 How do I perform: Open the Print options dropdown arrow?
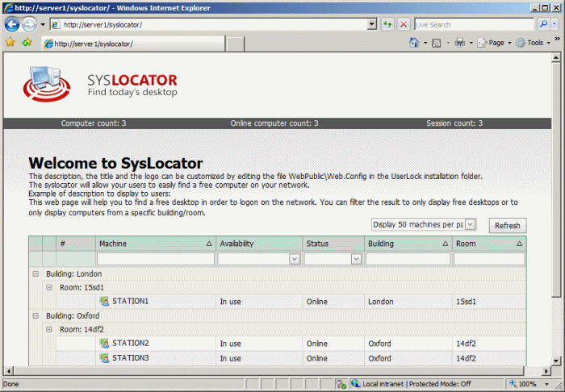(x=471, y=43)
